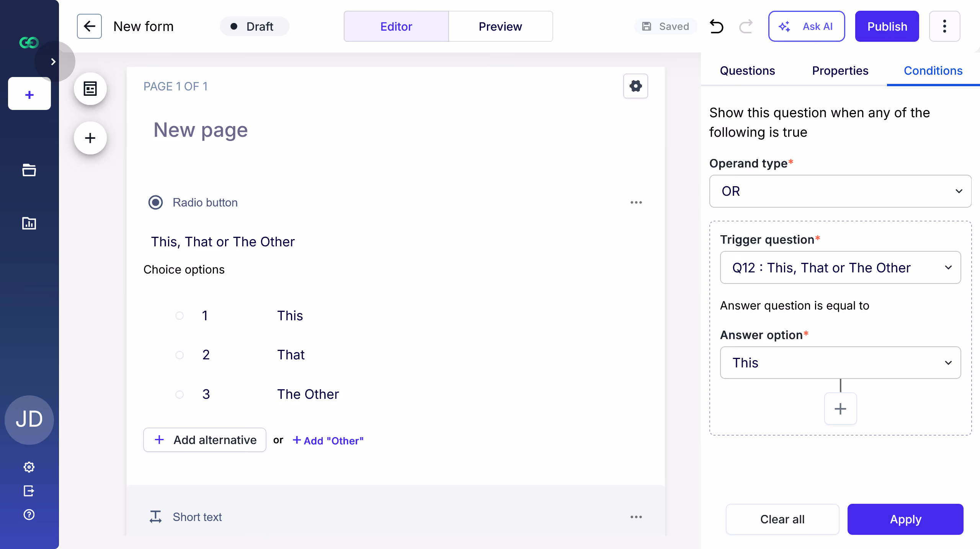Click the Saved status indicator

tap(666, 26)
